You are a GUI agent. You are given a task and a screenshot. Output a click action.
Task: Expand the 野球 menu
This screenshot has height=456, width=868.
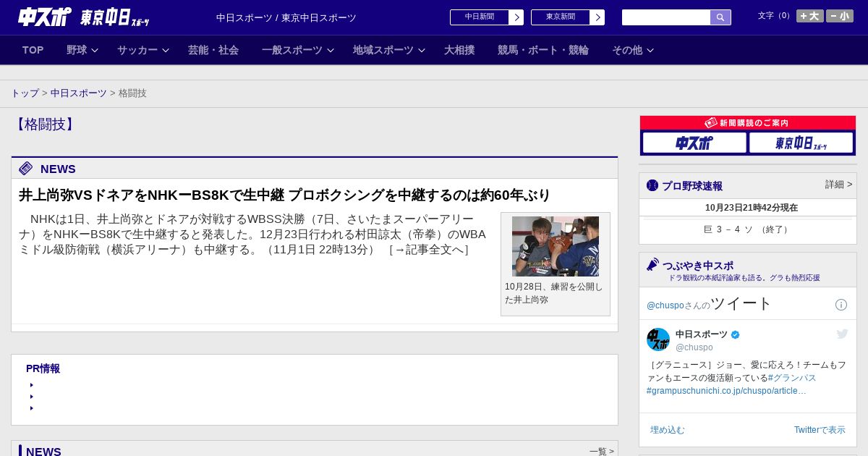[x=82, y=50]
